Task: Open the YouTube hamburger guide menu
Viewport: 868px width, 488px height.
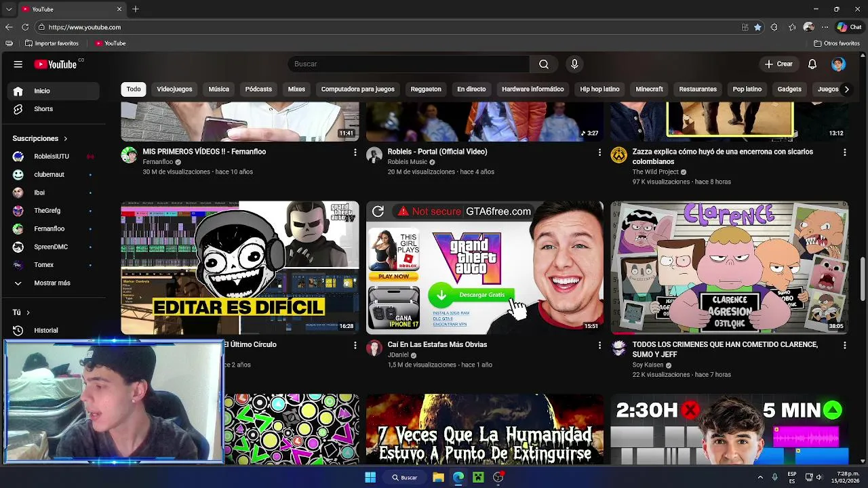Action: coord(18,64)
